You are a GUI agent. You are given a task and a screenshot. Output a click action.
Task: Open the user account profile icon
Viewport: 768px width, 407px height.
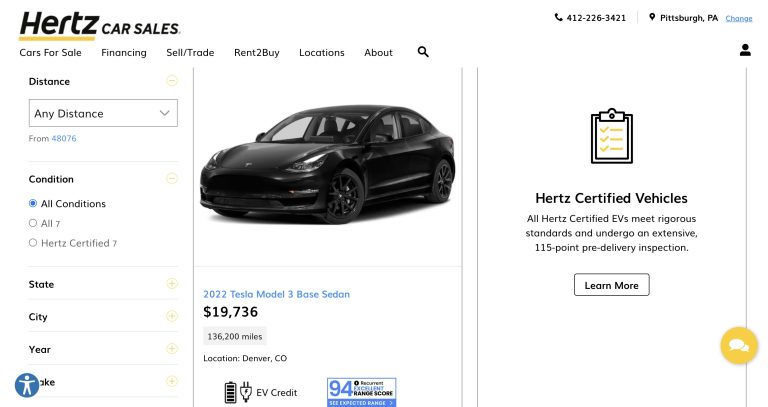click(745, 50)
